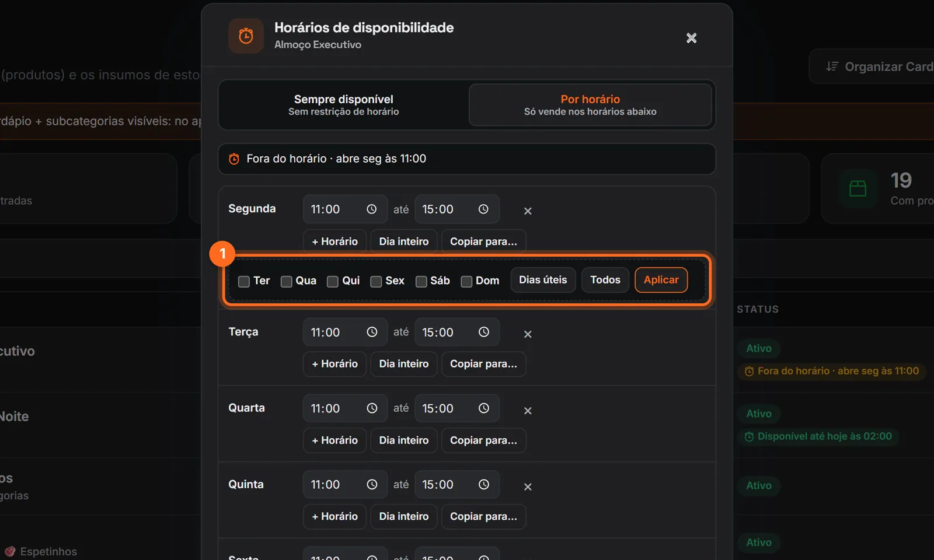Open clock picker for Terça start time
The image size is (934, 560).
point(372,332)
